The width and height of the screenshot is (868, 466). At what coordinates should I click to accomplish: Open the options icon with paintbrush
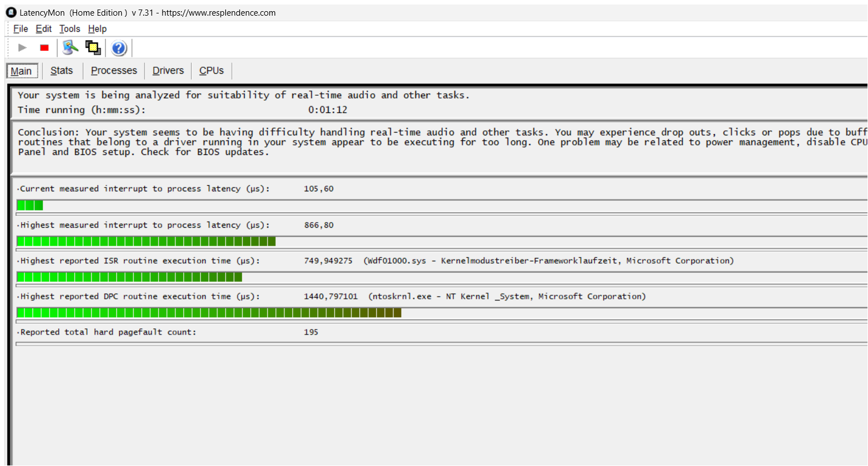pos(70,48)
